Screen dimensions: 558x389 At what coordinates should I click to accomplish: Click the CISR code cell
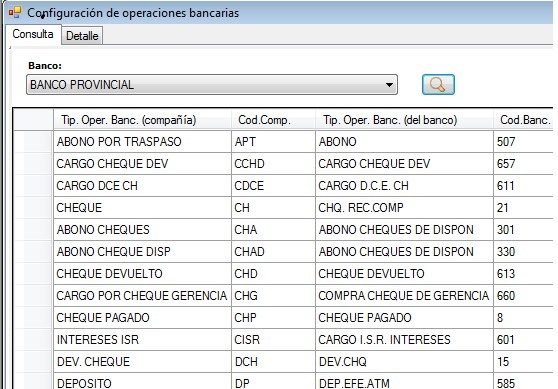273,340
